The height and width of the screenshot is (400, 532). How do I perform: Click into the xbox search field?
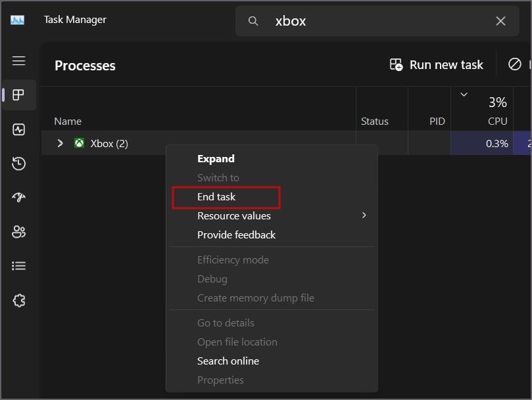pyautogui.click(x=377, y=21)
